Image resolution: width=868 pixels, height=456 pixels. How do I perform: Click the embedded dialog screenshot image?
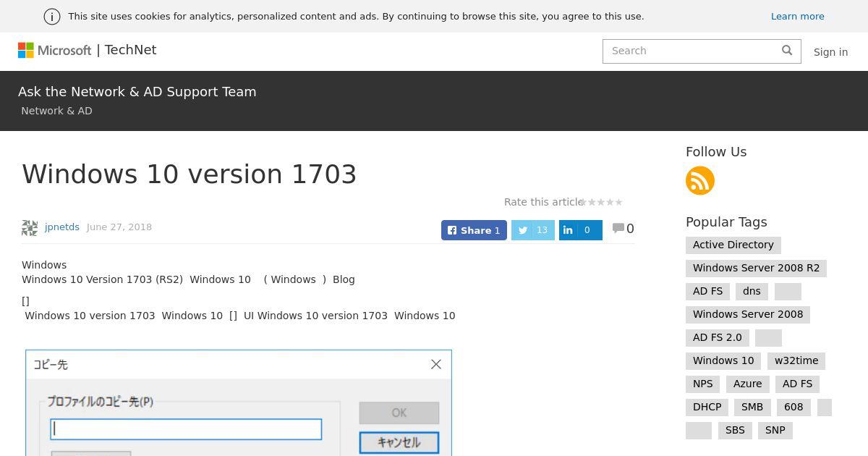pos(239,402)
